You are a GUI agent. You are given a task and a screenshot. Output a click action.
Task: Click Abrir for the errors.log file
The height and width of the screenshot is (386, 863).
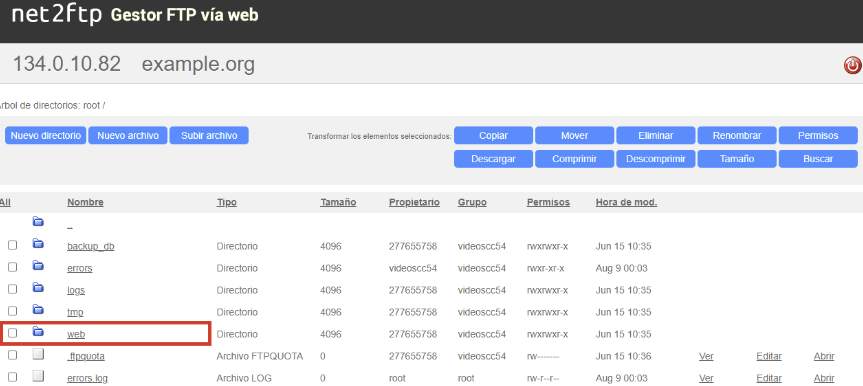click(x=824, y=378)
